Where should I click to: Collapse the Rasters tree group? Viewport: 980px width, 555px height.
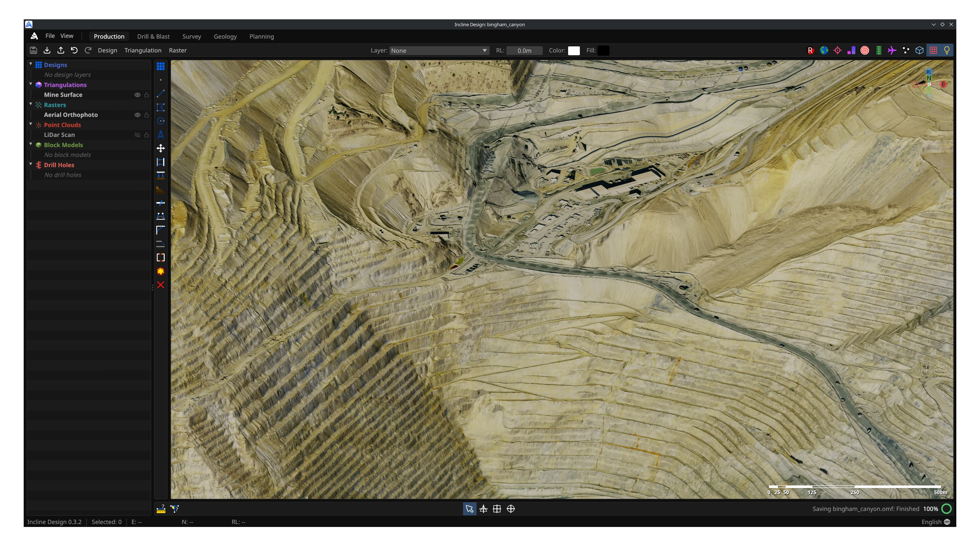coord(31,104)
